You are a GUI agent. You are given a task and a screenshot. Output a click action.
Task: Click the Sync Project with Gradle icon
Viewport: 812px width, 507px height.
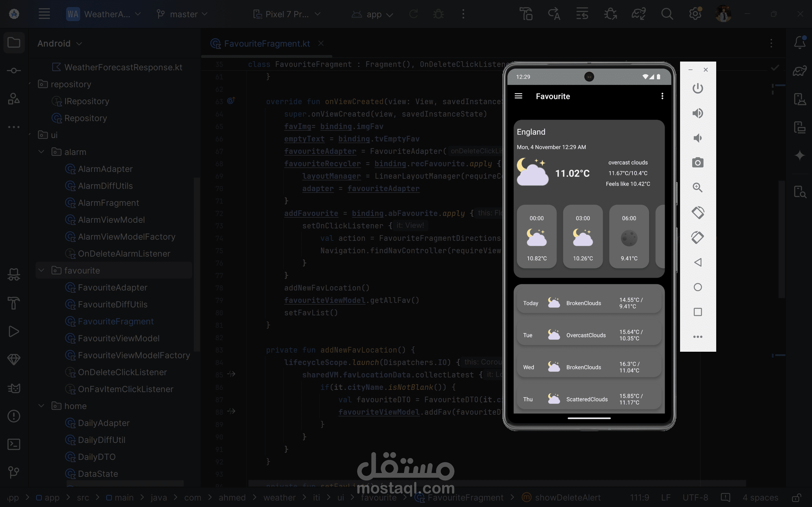pyautogui.click(x=638, y=14)
